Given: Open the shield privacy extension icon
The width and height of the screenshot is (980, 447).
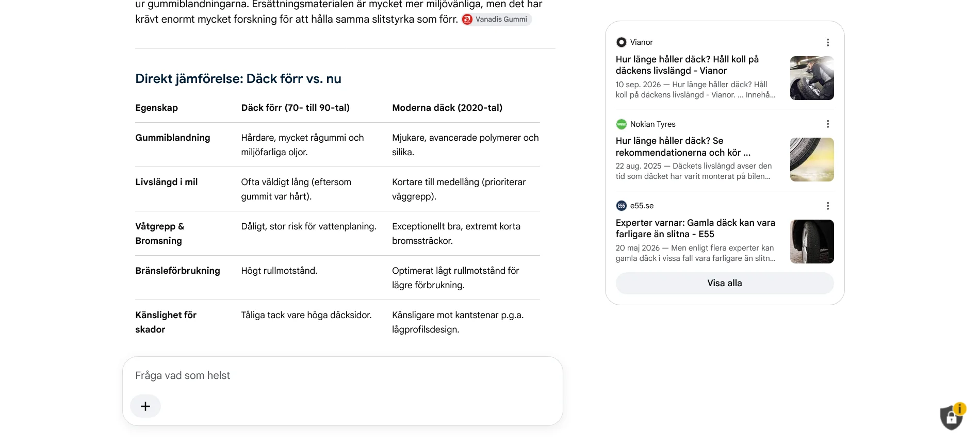Looking at the screenshot, I should point(952,417).
